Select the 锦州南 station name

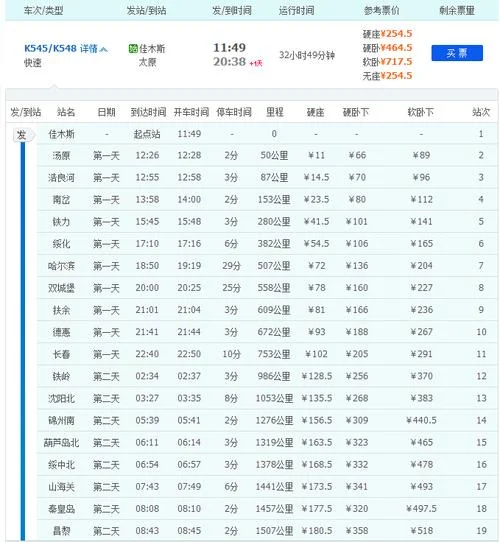point(61,421)
